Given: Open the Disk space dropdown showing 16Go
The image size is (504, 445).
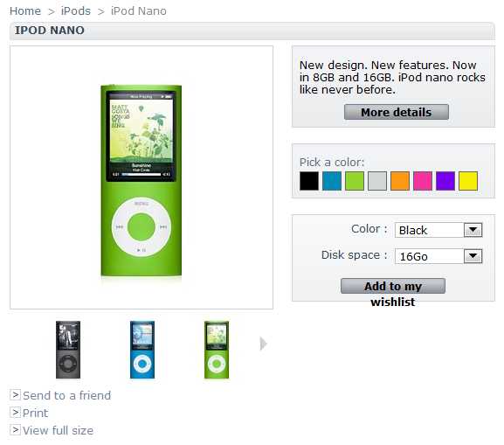Looking at the screenshot, I should click(x=438, y=256).
